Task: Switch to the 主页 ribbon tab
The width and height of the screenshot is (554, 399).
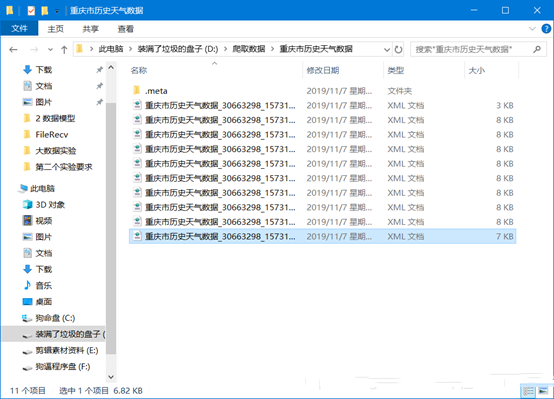Action: point(55,29)
